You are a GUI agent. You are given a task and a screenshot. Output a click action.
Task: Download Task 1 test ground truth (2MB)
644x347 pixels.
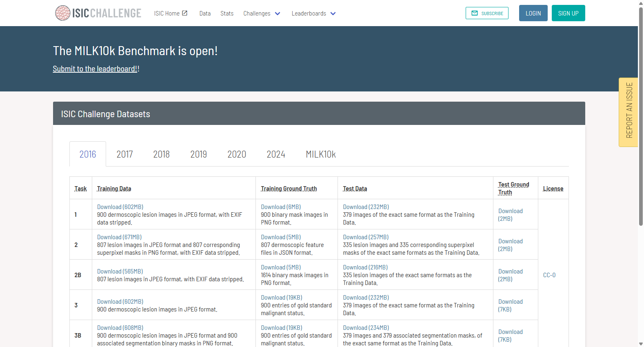510,215
